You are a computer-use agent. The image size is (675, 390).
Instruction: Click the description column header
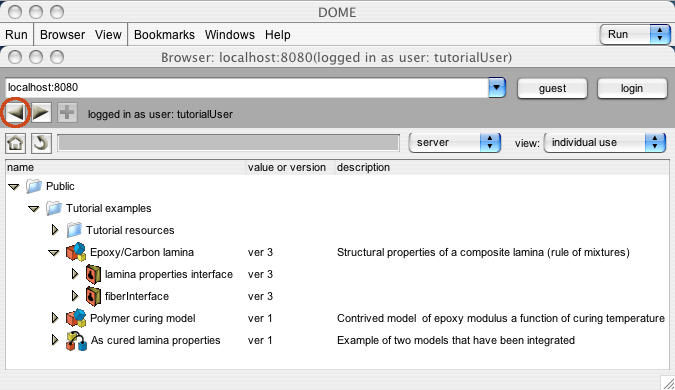pos(502,167)
